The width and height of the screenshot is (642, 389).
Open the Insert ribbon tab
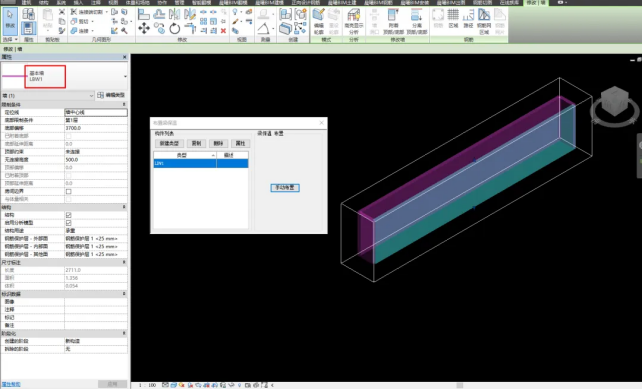[78, 2]
